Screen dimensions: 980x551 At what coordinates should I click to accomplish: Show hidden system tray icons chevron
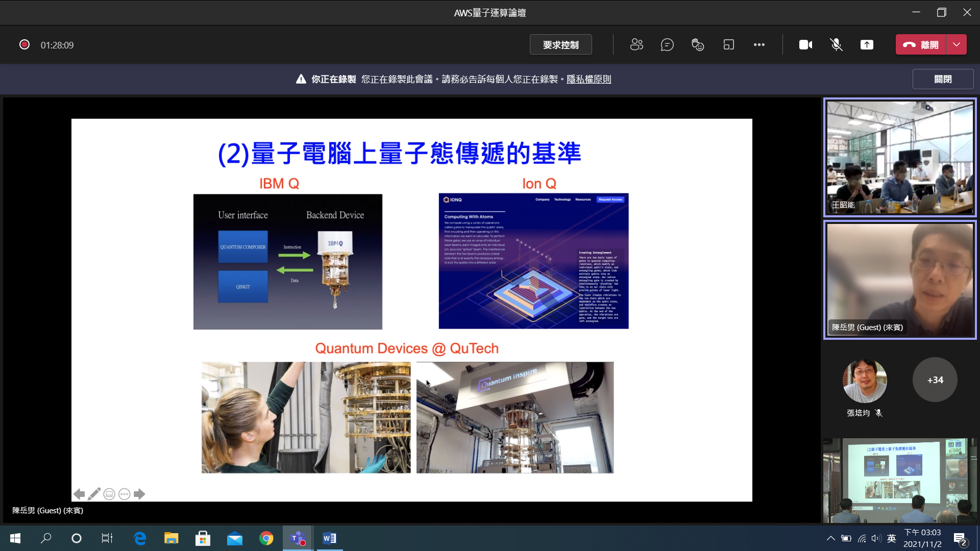pos(830,538)
